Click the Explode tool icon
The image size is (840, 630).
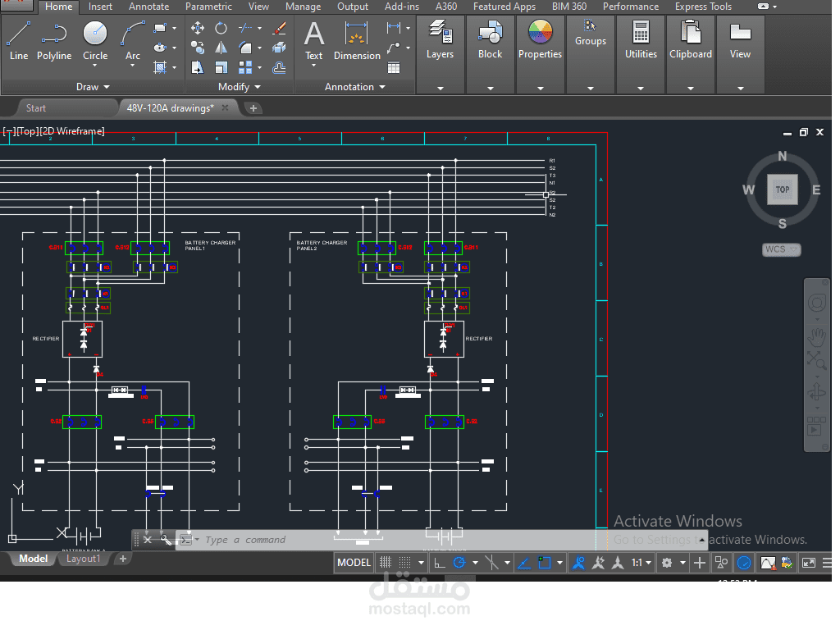279,48
